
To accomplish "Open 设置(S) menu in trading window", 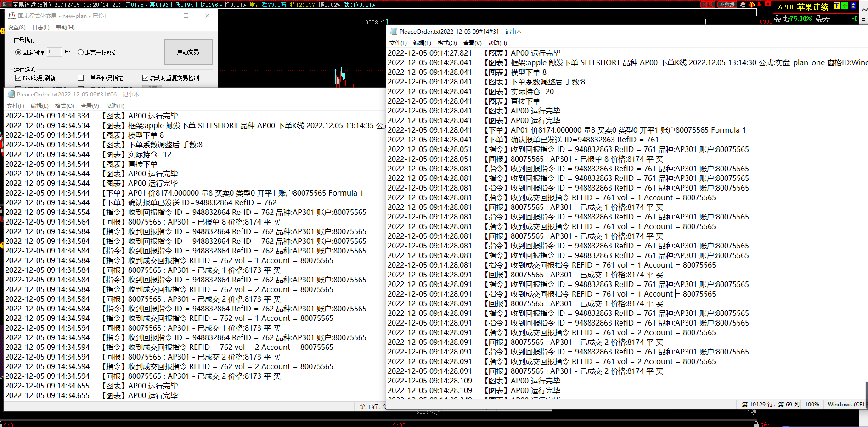I will pyautogui.click(x=17, y=28).
